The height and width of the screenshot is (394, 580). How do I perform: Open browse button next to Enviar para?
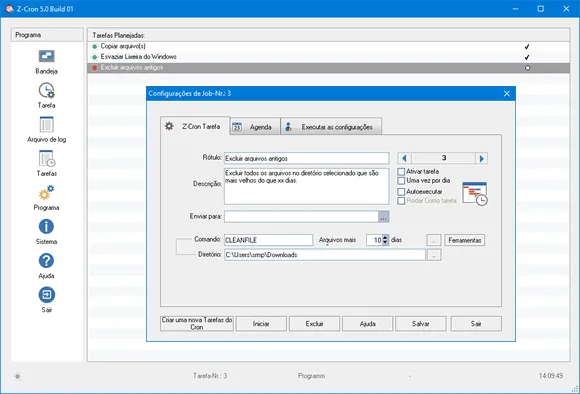coord(383,217)
